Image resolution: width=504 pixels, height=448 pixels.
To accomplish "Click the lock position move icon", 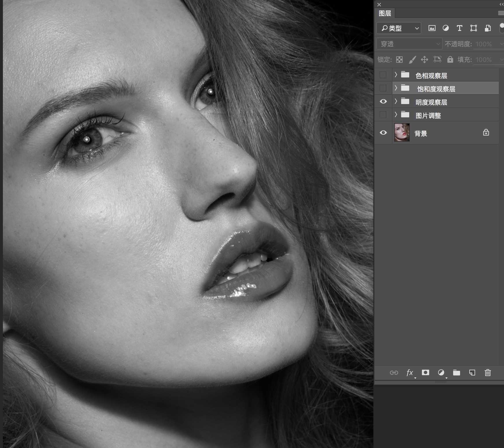I will [424, 60].
